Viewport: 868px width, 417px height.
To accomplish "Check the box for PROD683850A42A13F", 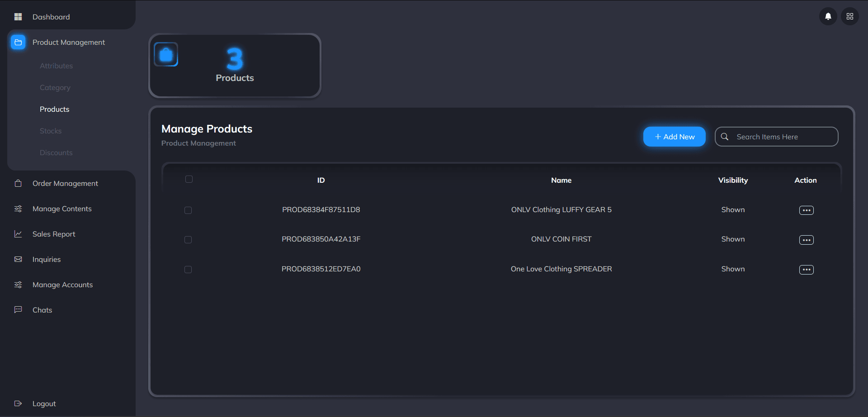I will (188, 240).
